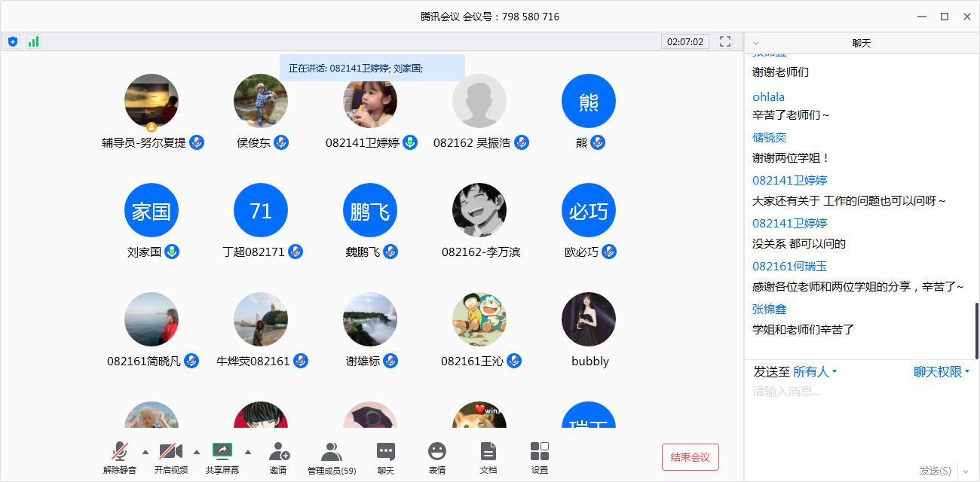
Task: Open the manage members panel
Action: [332, 457]
